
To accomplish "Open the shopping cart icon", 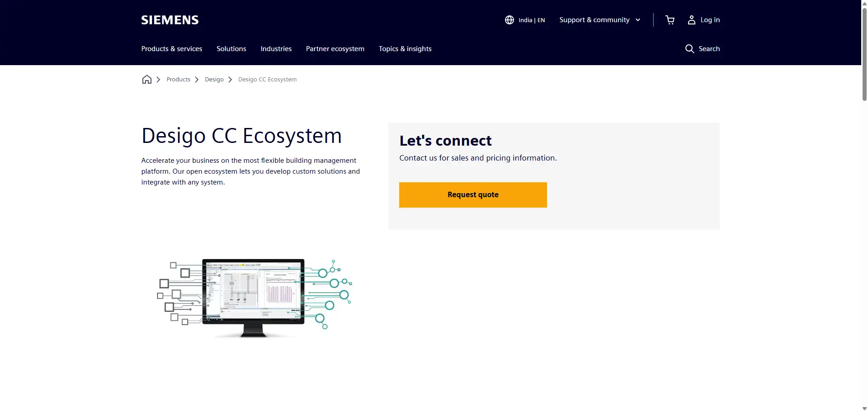I will (670, 20).
